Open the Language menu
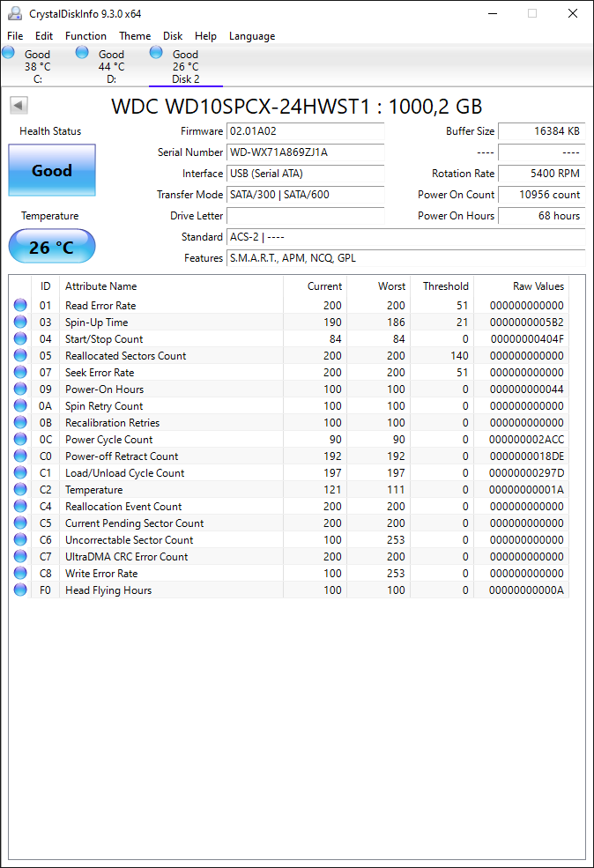Screen dimensions: 594x868 coord(252,36)
